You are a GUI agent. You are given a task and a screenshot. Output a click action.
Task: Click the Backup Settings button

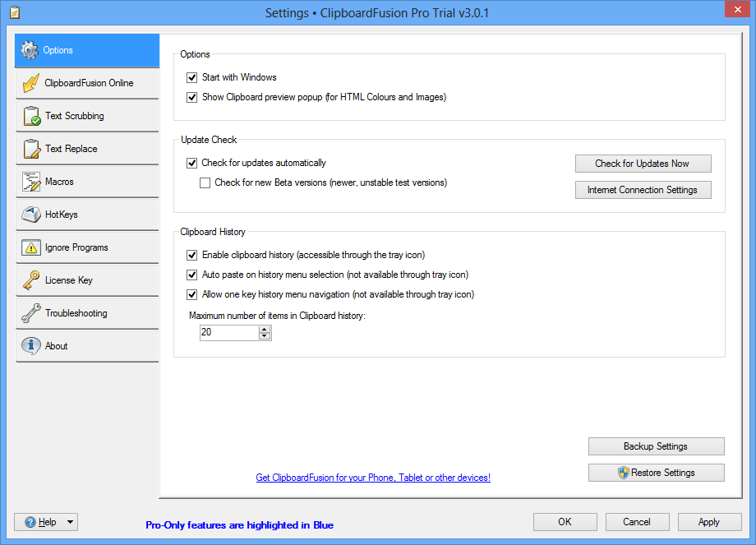pyautogui.click(x=656, y=446)
